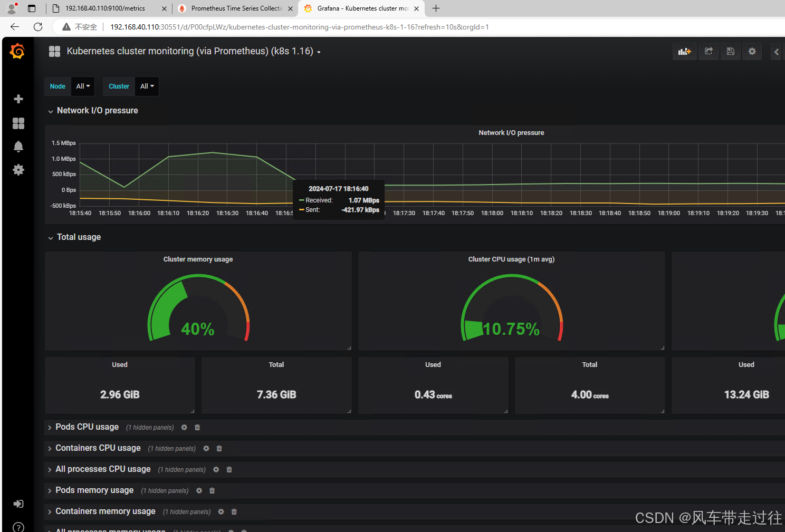The height and width of the screenshot is (532, 785).
Task: Click the time range back arrow
Action: 777,52
